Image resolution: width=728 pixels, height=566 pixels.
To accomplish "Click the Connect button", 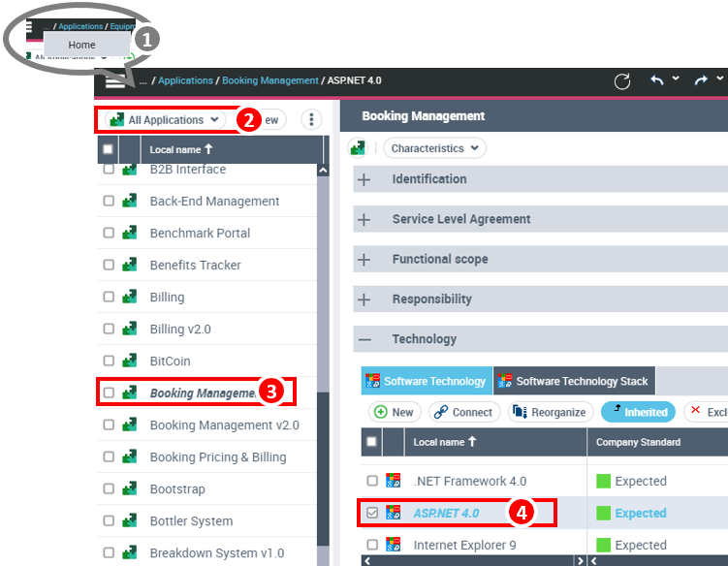I will point(464,412).
